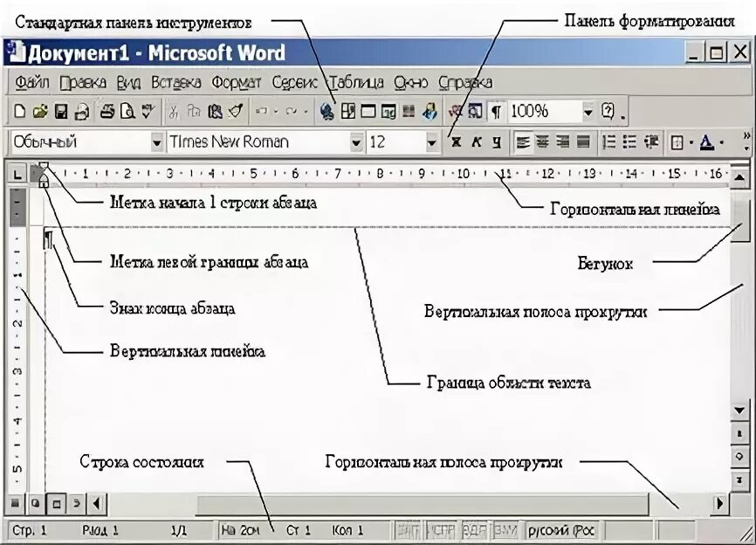Viewport: 756px width, 545px height.
Task: Switch to Print Layout view button
Action: click(x=57, y=504)
